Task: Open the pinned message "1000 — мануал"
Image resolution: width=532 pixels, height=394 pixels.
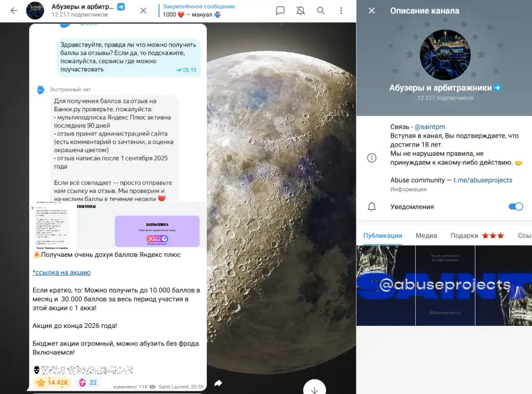Action: click(x=198, y=10)
